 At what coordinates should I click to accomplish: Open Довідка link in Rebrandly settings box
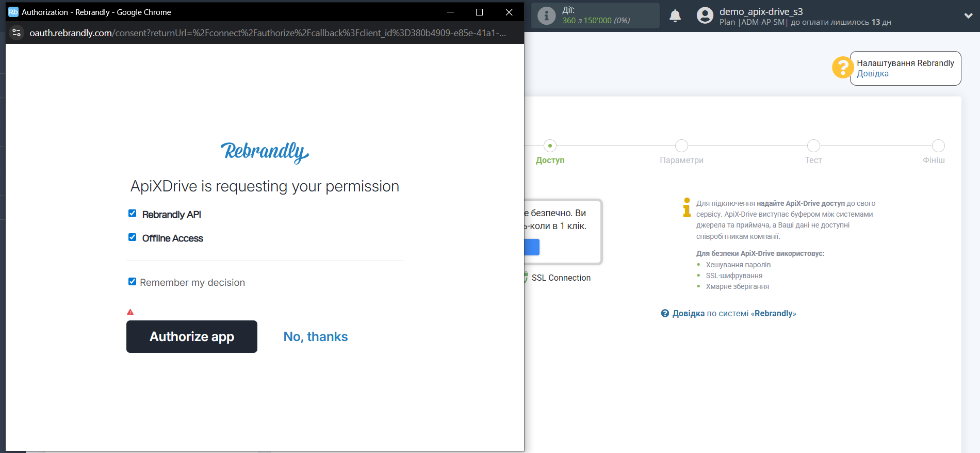(873, 74)
